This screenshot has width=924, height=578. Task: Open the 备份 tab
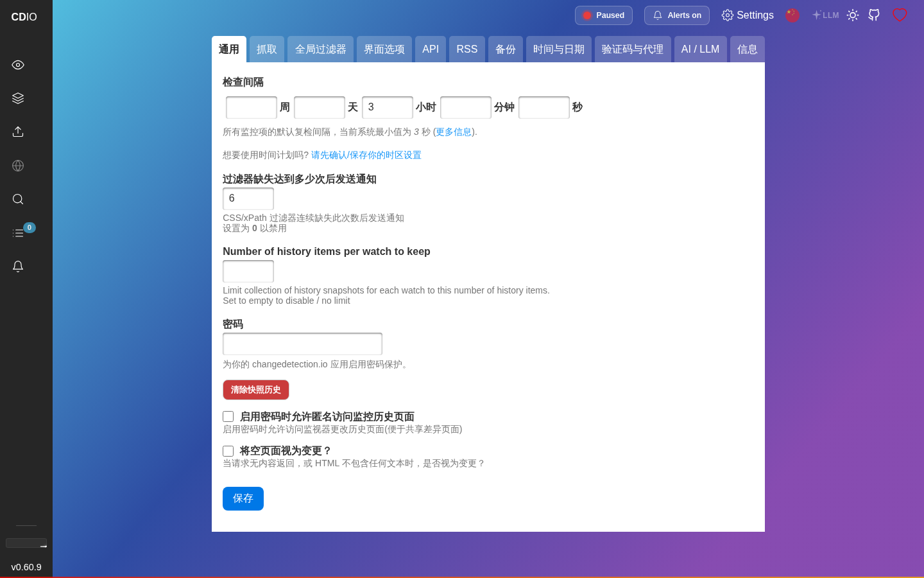(506, 49)
